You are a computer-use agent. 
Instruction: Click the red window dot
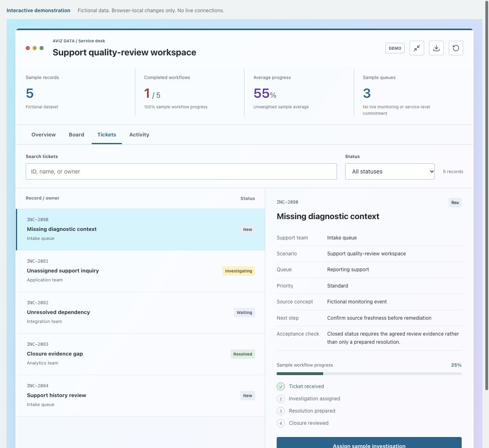tap(28, 48)
